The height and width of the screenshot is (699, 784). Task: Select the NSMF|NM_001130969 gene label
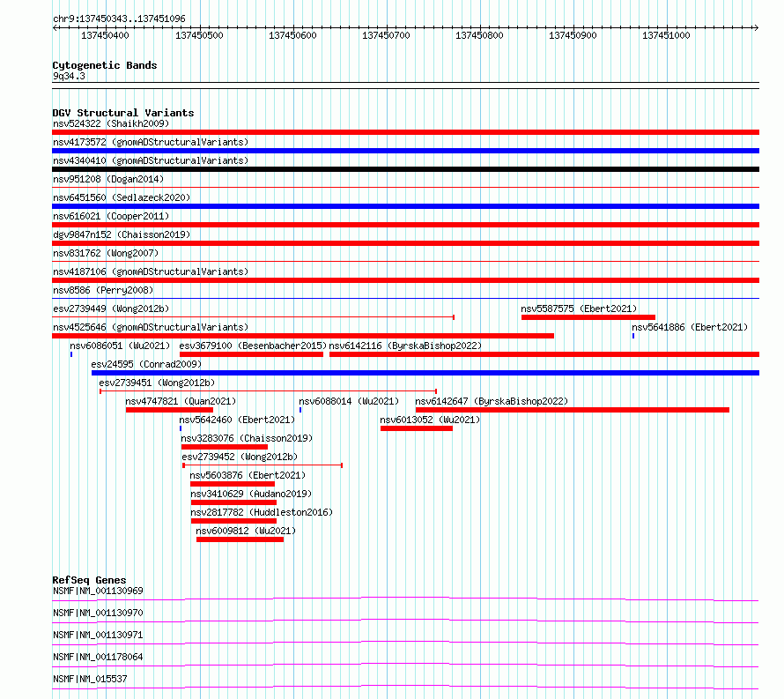click(x=98, y=591)
